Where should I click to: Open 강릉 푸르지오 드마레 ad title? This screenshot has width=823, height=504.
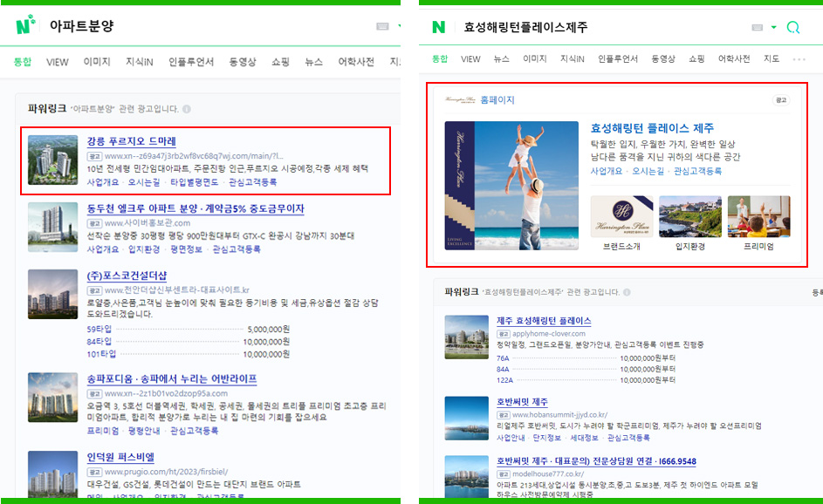[x=131, y=141]
